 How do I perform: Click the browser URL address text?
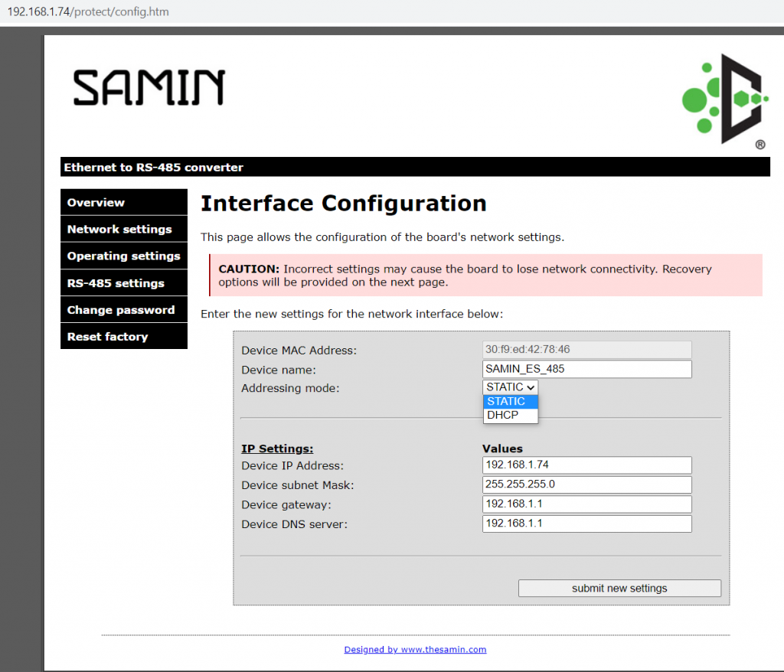pyautogui.click(x=88, y=11)
